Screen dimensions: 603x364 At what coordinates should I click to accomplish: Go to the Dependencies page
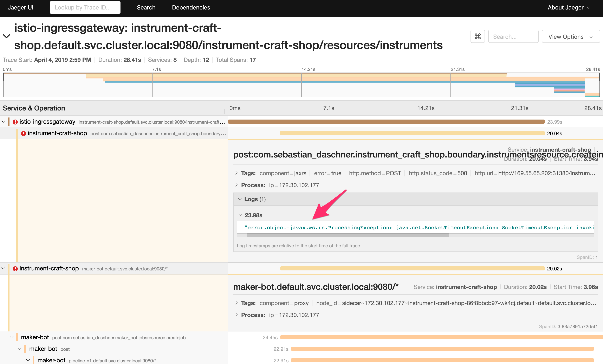(191, 7)
